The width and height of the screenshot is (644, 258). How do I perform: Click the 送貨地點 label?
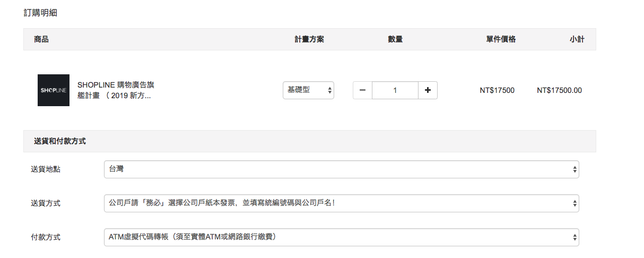tap(46, 169)
